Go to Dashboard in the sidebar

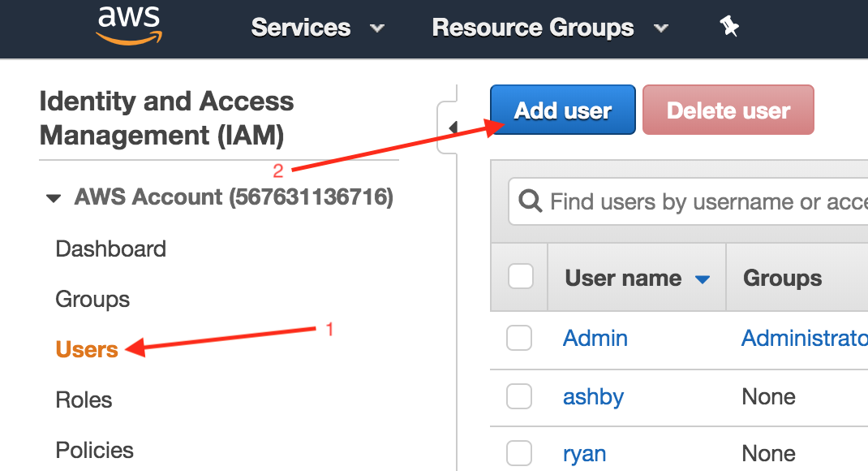pos(110,248)
